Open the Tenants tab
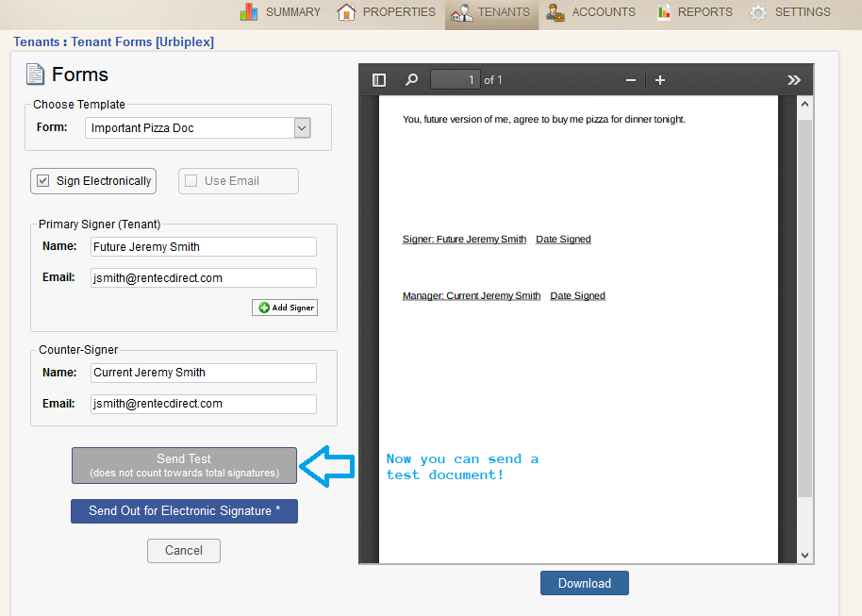 (x=491, y=13)
